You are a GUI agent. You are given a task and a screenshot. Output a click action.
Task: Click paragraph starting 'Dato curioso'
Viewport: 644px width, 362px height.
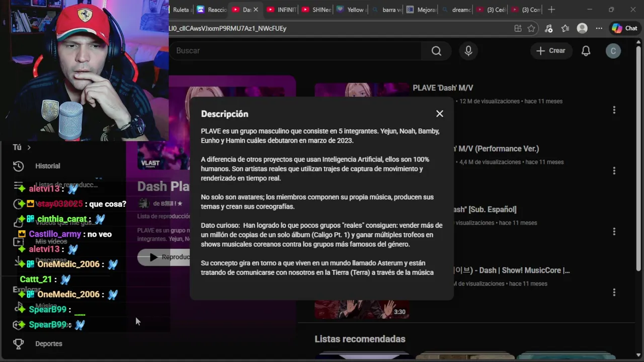322,235
